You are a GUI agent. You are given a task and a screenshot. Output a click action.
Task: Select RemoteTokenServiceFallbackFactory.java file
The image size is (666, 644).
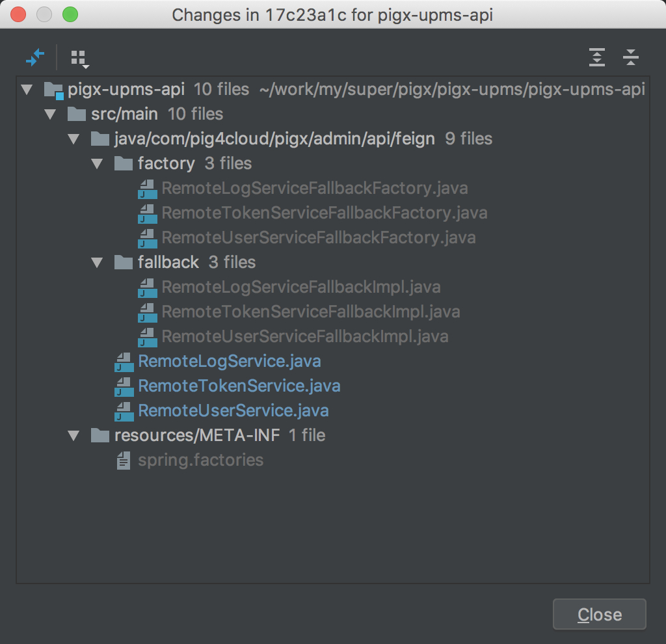(325, 213)
